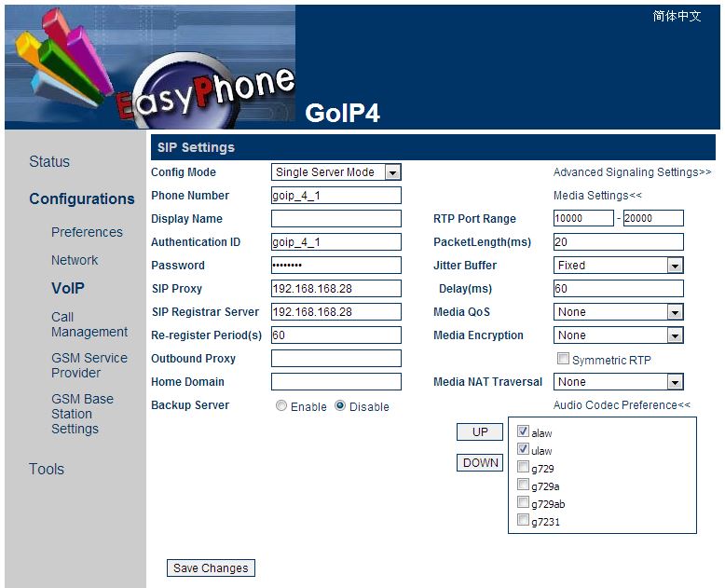Click RTP port range start field
The height and width of the screenshot is (588, 725).
(583, 218)
